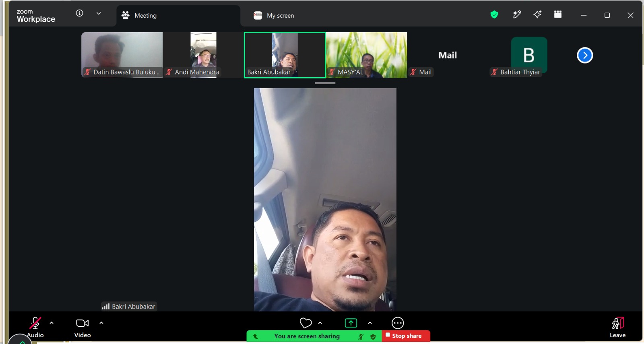Click the green Share screen icon
Screen dimensions: 644x344
tap(351, 323)
